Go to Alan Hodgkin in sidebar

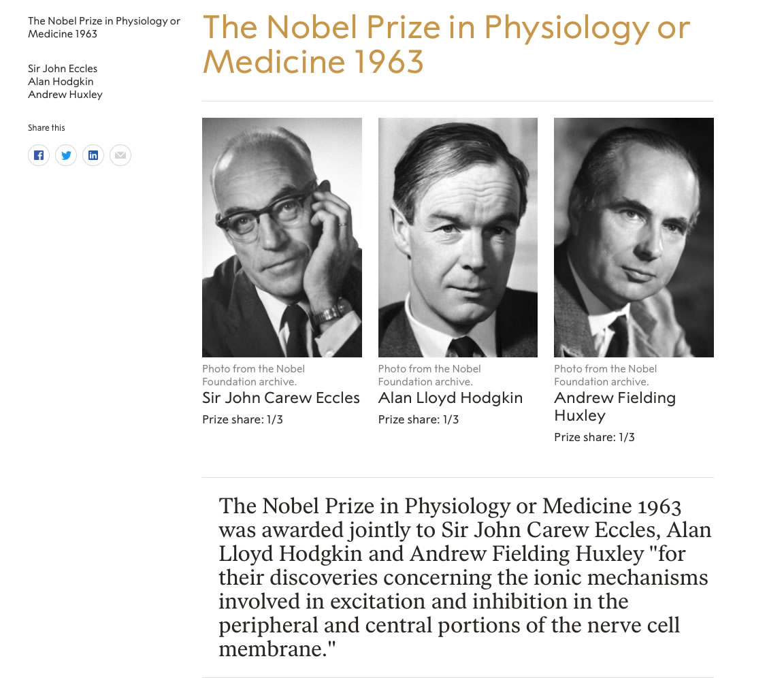(61, 82)
